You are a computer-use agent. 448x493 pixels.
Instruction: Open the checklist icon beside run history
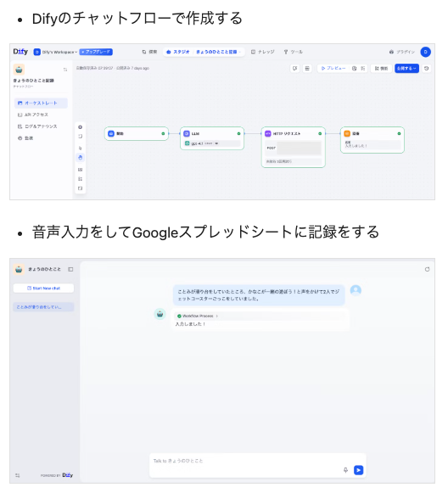(362, 68)
